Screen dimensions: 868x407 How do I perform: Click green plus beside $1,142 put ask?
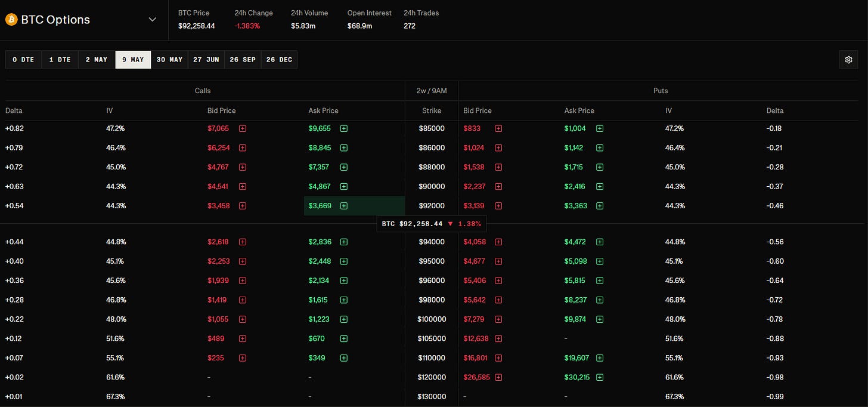[x=600, y=147]
